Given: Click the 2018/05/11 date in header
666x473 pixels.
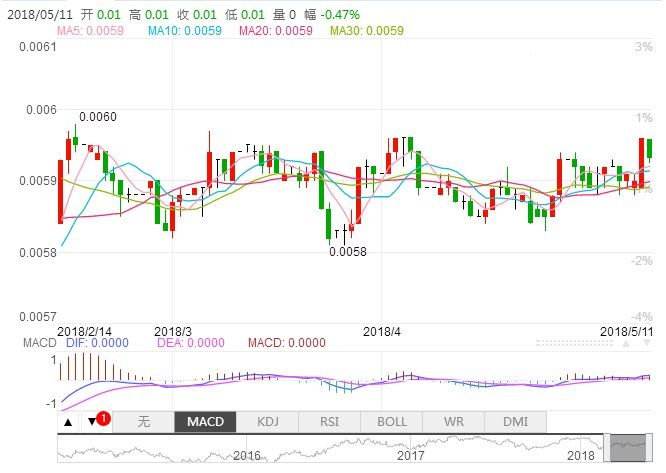Looking at the screenshot, I should point(40,15).
